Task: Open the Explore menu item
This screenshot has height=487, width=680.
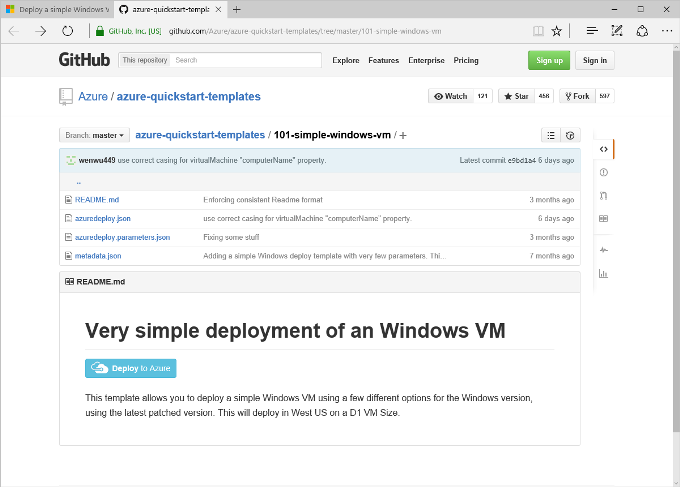Action: pyautogui.click(x=346, y=60)
